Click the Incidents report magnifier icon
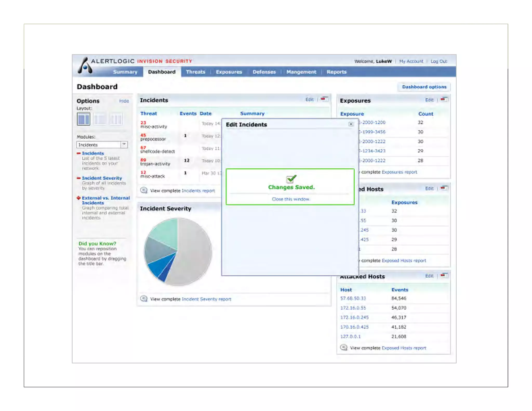This screenshot has width=532, height=411. point(144,190)
